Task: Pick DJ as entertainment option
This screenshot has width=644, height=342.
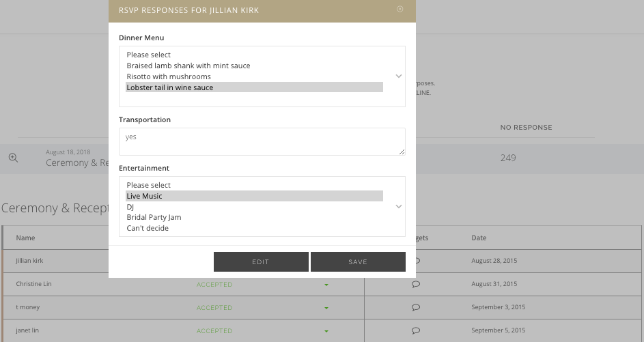Action: click(130, 207)
